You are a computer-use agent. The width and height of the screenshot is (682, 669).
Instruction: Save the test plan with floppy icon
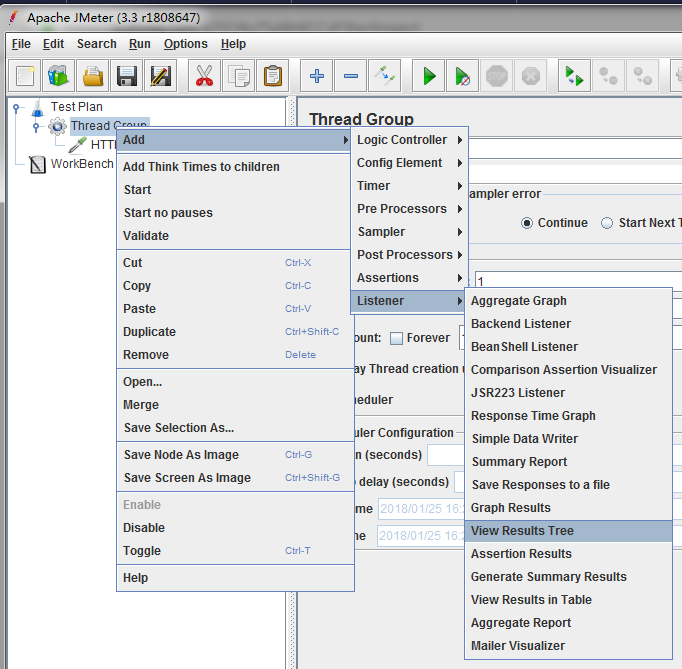click(x=127, y=76)
